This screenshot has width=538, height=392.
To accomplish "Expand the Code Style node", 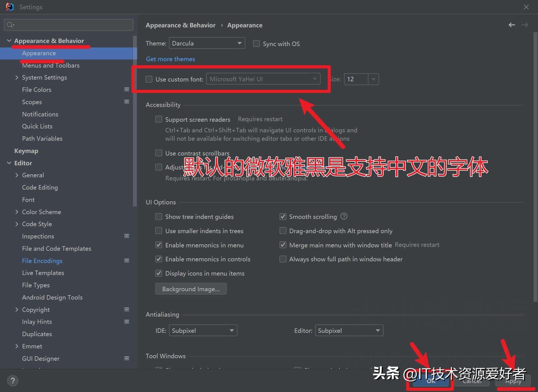I will (17, 224).
